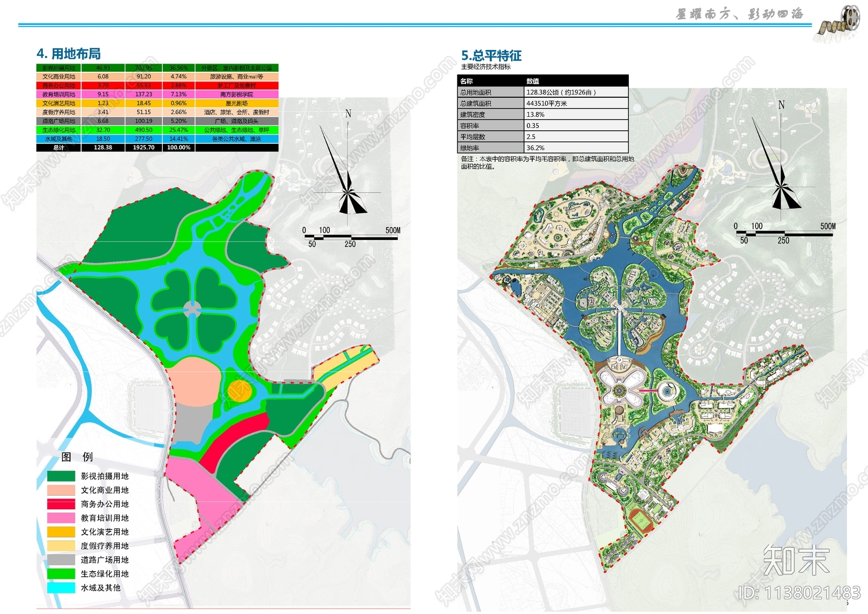Click table cell '51.15' in 度假疗养用地 row
The height and width of the screenshot is (614, 868).
[x=144, y=112]
